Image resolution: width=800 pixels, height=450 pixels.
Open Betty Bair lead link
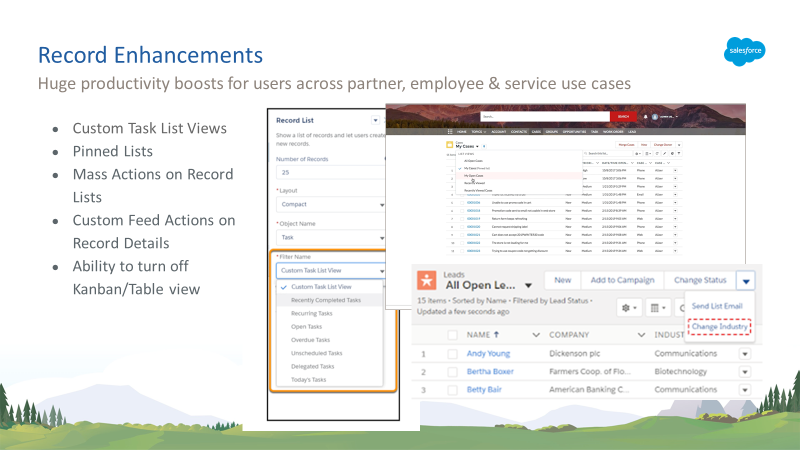(x=484, y=389)
